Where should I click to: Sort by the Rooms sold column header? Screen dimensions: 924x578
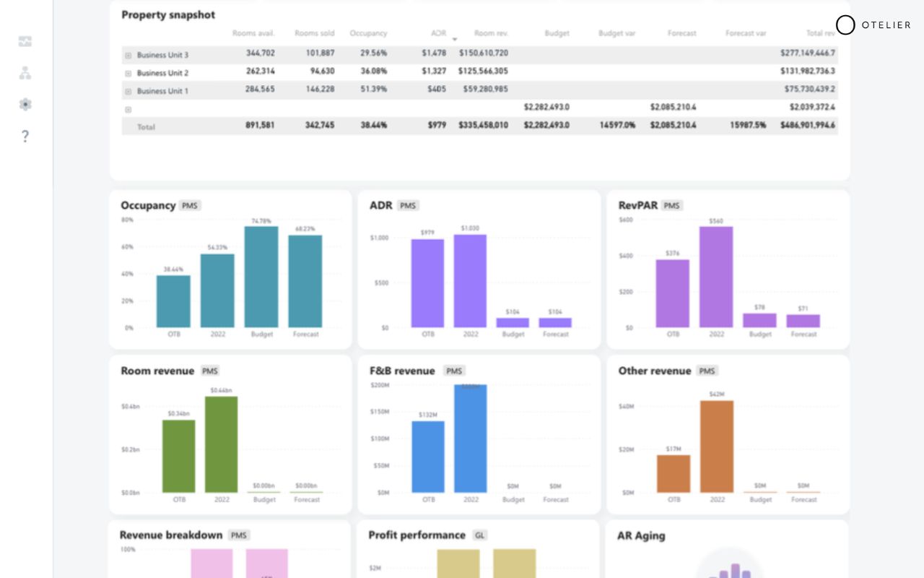coord(315,33)
